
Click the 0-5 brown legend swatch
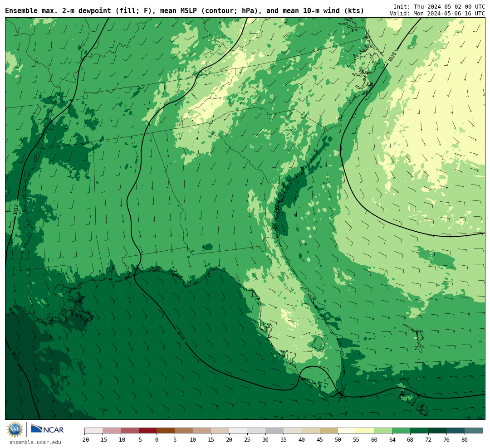[x=166, y=431]
